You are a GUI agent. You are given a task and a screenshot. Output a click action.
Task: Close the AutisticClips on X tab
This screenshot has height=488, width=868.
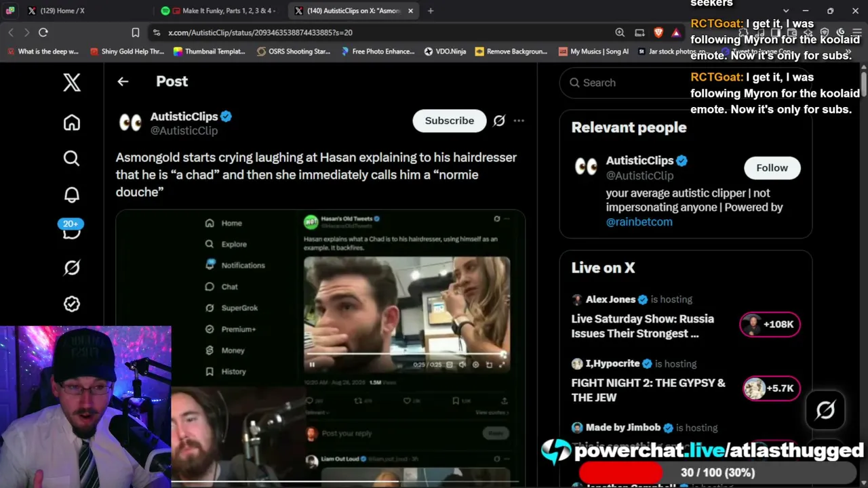410,11
